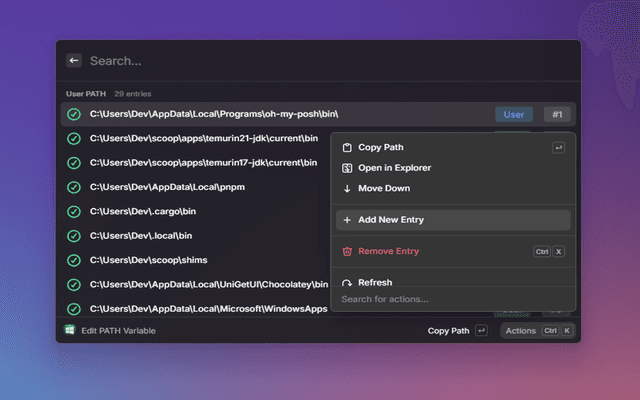Click the #1 position badge
This screenshot has width=640, height=400.
tap(557, 114)
